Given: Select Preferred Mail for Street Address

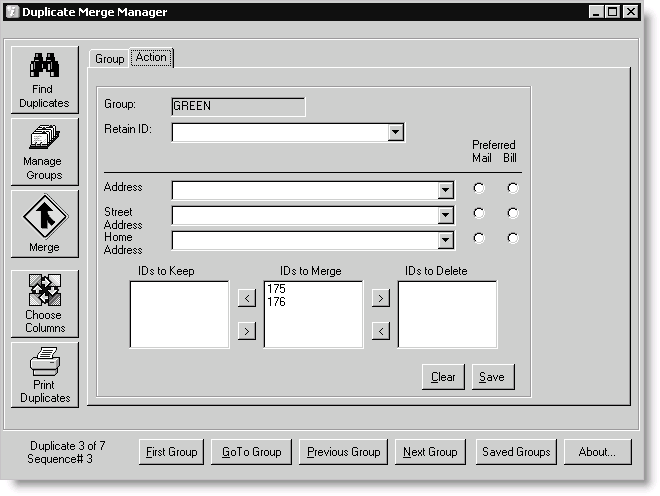Looking at the screenshot, I should tap(479, 213).
